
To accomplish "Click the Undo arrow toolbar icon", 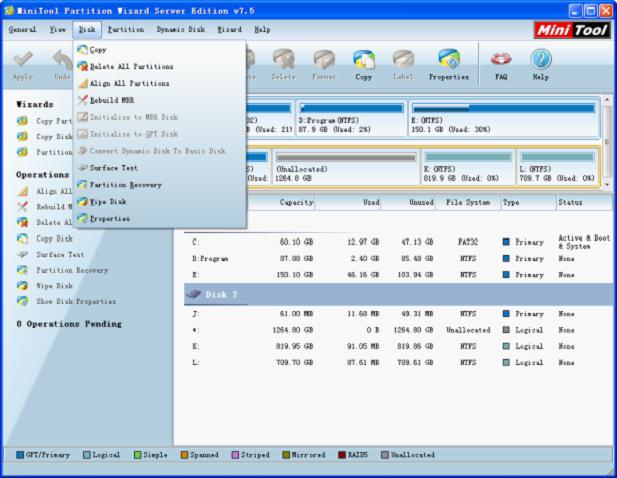I will click(63, 59).
